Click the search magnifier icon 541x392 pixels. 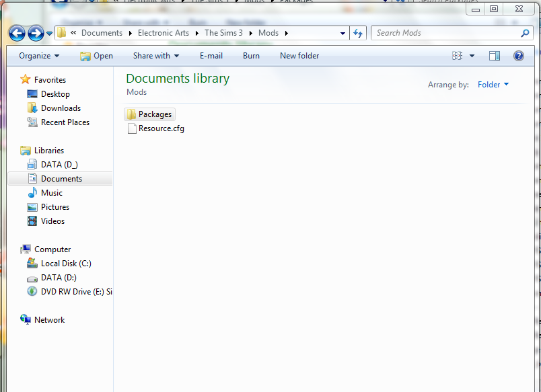pyautogui.click(x=525, y=33)
